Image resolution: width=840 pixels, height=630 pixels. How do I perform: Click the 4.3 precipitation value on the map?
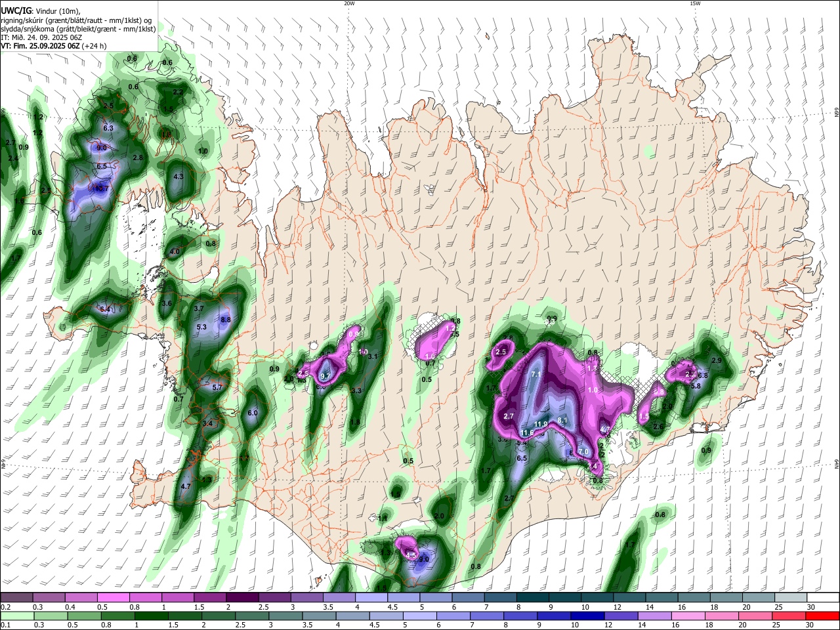point(178,177)
